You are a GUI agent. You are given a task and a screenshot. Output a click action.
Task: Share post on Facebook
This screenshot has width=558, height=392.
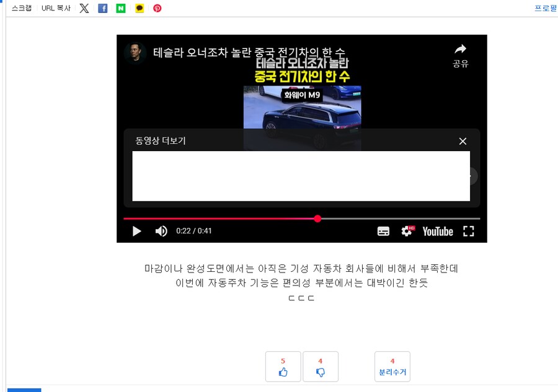click(x=102, y=8)
